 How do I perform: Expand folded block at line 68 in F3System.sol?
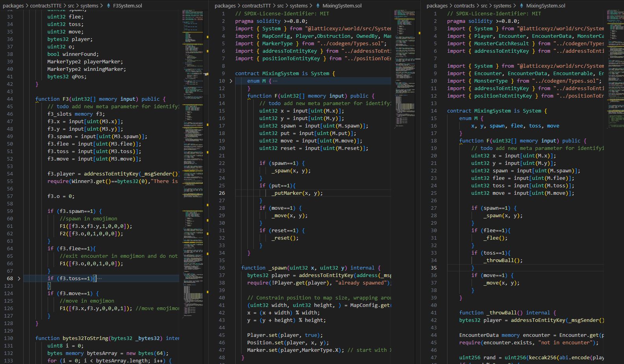tap(19, 278)
